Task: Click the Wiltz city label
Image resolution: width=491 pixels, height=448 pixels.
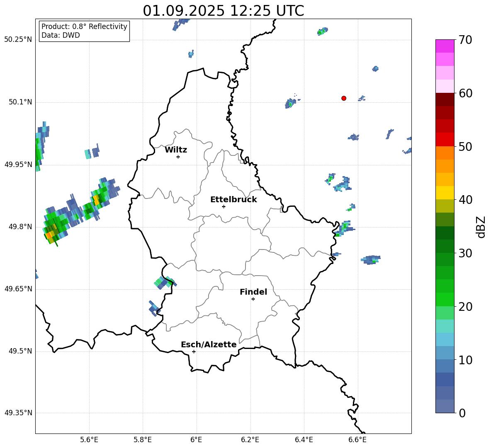Action: click(176, 150)
